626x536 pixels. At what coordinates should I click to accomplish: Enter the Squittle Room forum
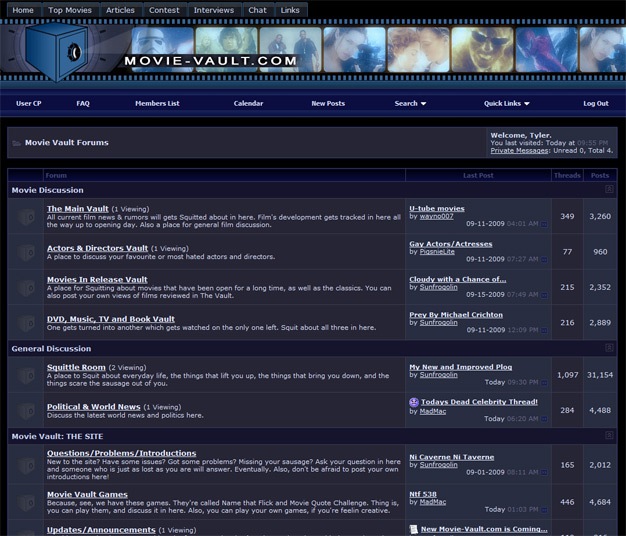pos(76,367)
